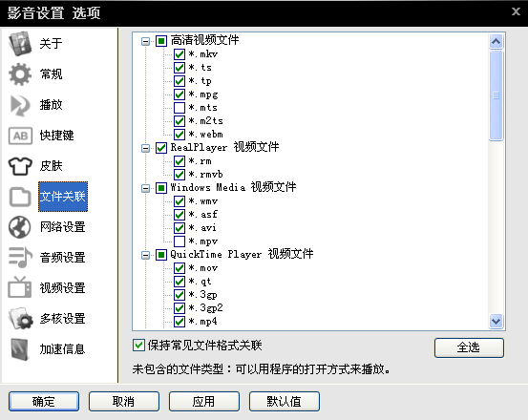528x420 pixels.
Task: Toggle RealPlayer 视频文件 group checkbox
Action: pyautogui.click(x=161, y=148)
